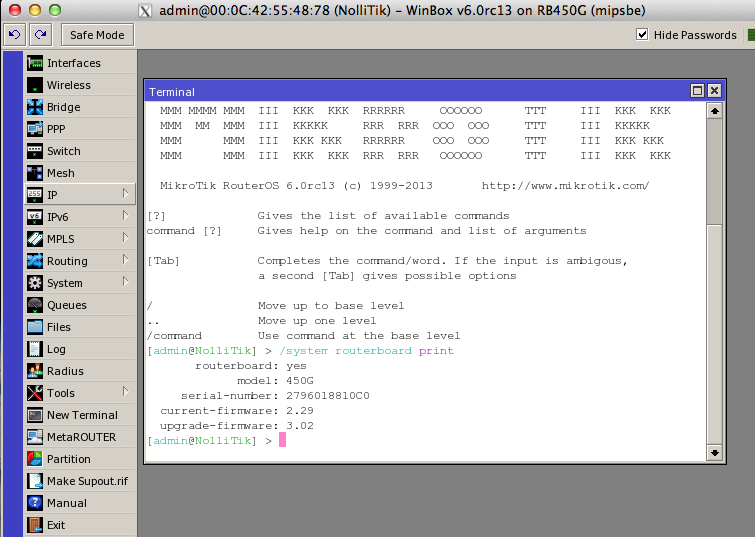Click the serial-number value 2796018810C0
The image size is (755, 537).
pyautogui.click(x=327, y=396)
